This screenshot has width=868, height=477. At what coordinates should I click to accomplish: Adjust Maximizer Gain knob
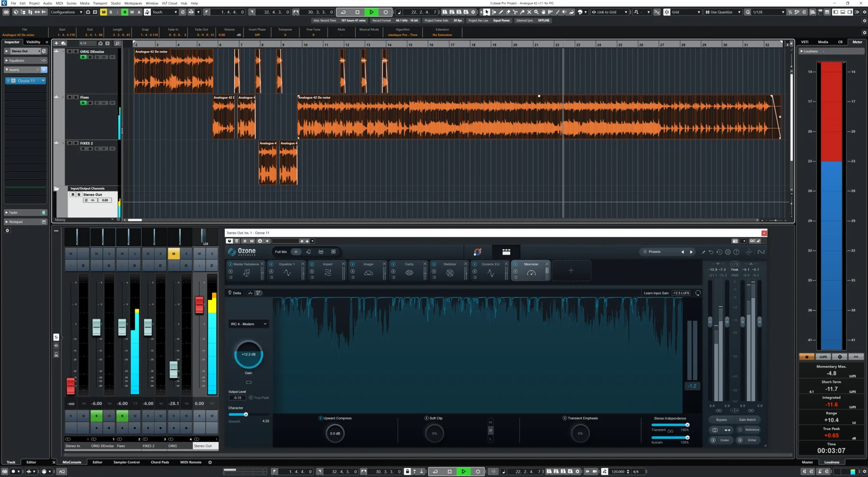[x=248, y=354]
